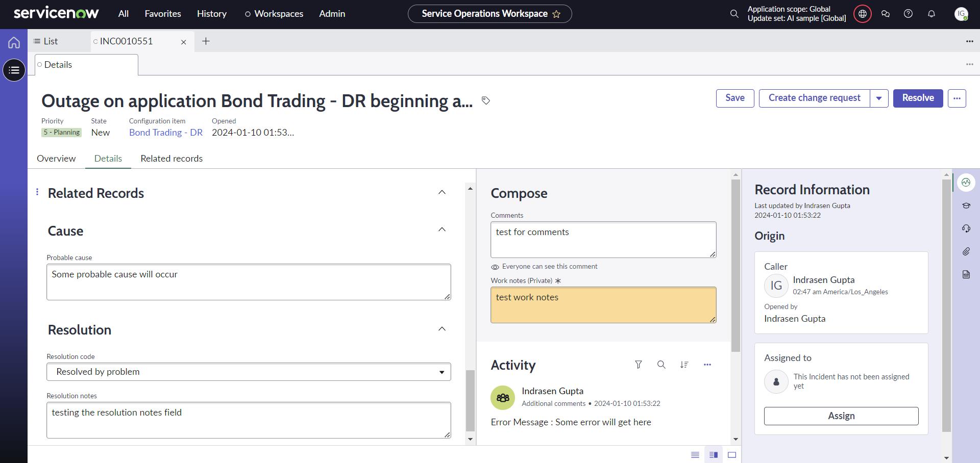Image resolution: width=980 pixels, height=463 pixels.
Task: Close the INC0010551 tab
Action: click(x=184, y=42)
